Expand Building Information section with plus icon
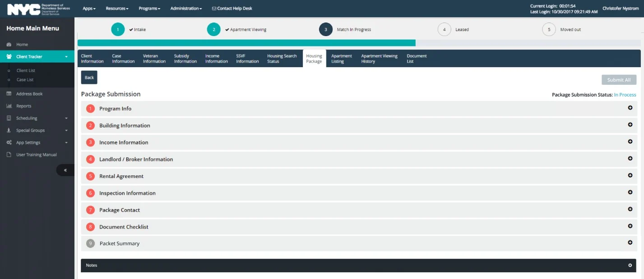Viewport: 644px width, 279px height. tap(630, 125)
